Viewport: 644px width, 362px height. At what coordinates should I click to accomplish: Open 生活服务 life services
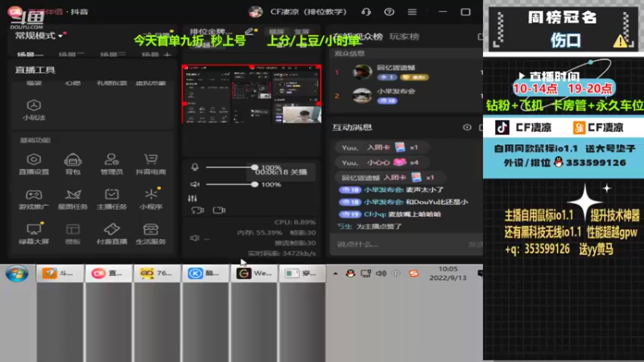(x=151, y=234)
